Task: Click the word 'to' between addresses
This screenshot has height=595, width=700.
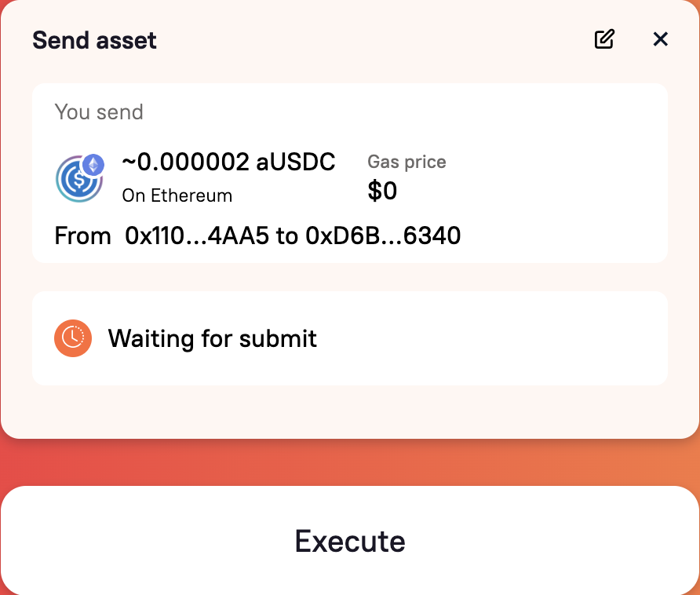Action: point(287,235)
